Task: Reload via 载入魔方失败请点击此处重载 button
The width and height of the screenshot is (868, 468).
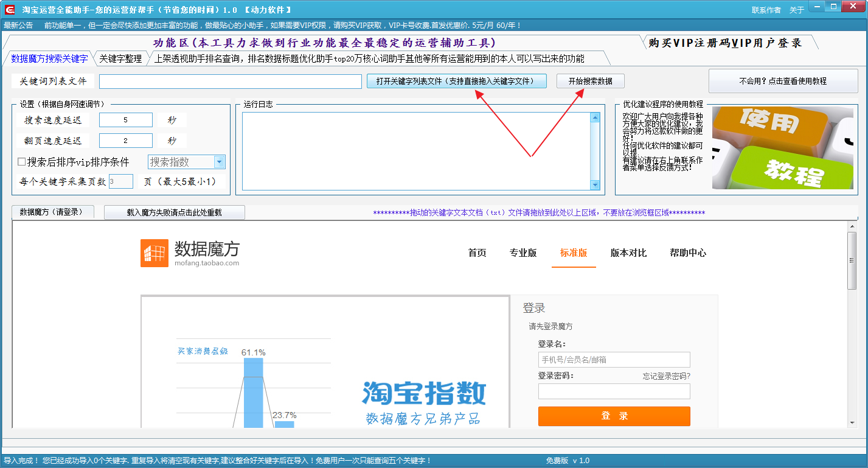Action: point(175,212)
